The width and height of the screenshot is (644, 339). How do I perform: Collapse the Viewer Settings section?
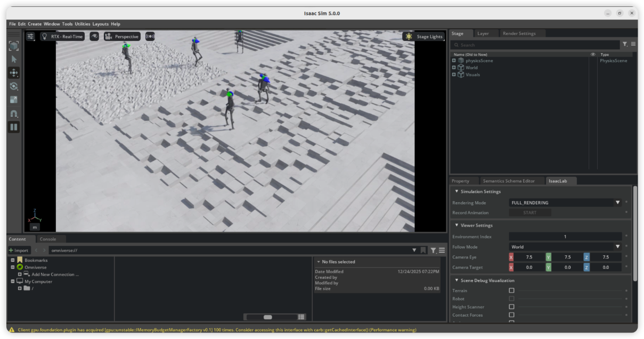[456, 225]
